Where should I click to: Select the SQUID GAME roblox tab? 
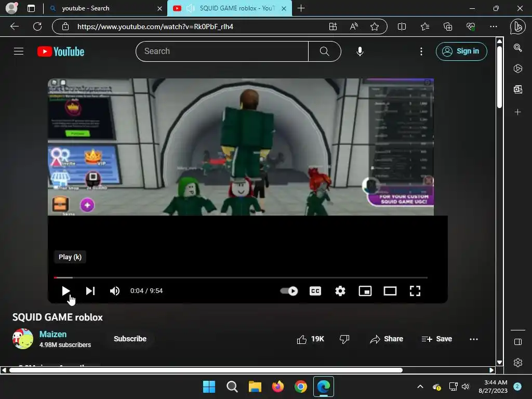point(229,8)
